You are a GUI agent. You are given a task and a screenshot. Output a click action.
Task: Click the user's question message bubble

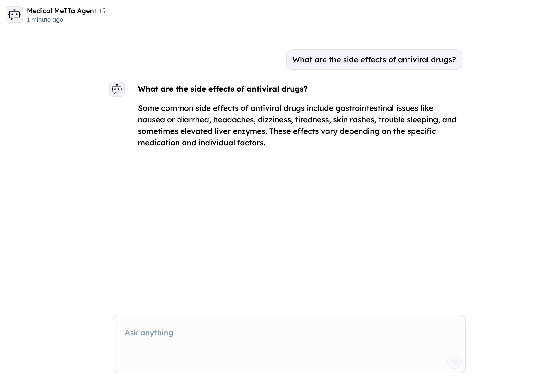click(x=374, y=60)
